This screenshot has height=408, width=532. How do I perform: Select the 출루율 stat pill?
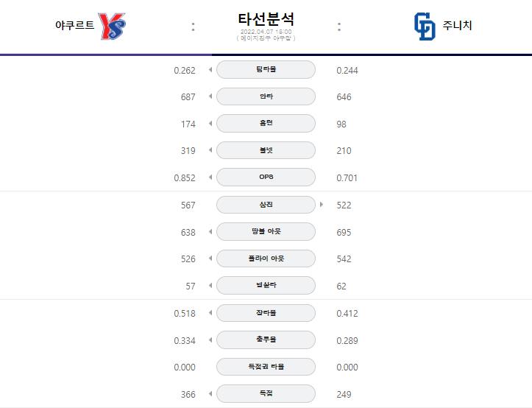(266, 340)
